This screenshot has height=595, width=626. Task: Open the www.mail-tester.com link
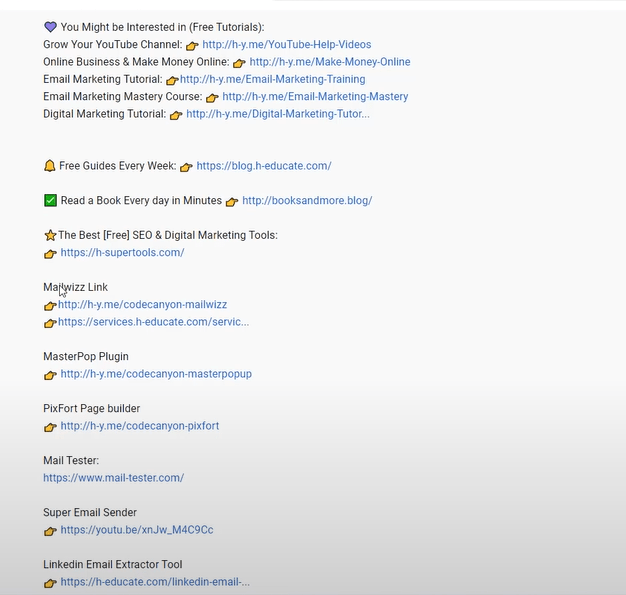(x=113, y=478)
